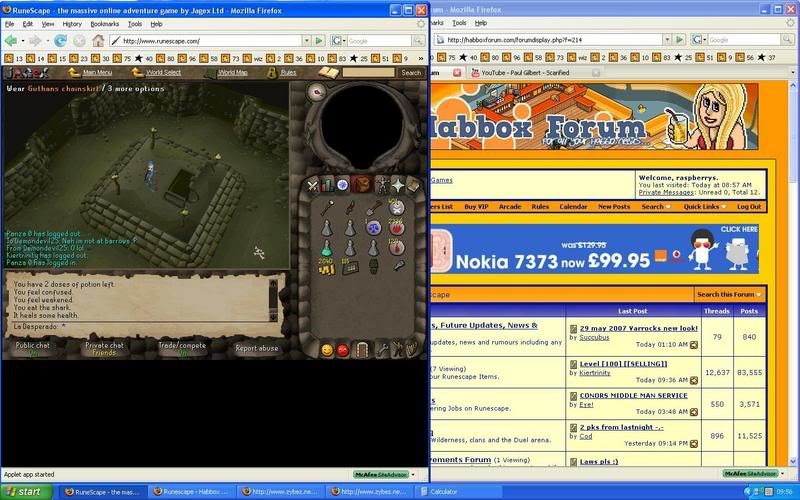Click the coins stack in the inventory
The height and width of the screenshot is (500, 800).
click(x=327, y=267)
